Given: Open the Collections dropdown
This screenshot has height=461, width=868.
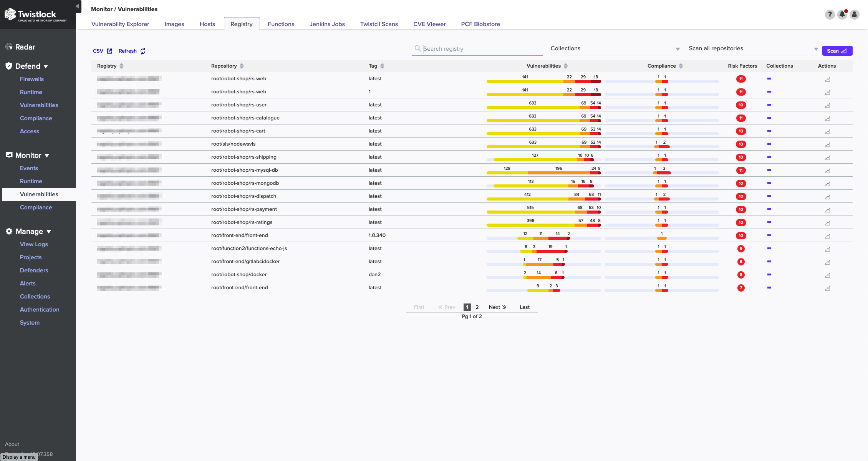Looking at the screenshot, I should pyautogui.click(x=615, y=49).
